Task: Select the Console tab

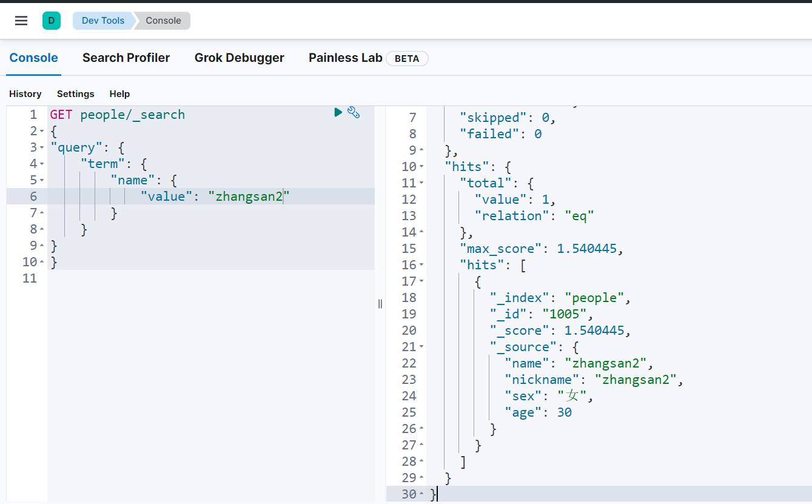Action: pyautogui.click(x=34, y=58)
